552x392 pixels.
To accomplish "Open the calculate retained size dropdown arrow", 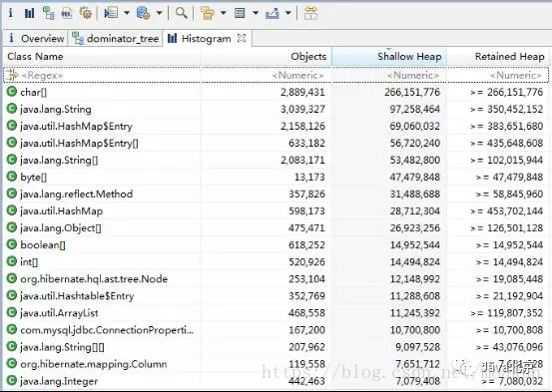I will [x=256, y=13].
